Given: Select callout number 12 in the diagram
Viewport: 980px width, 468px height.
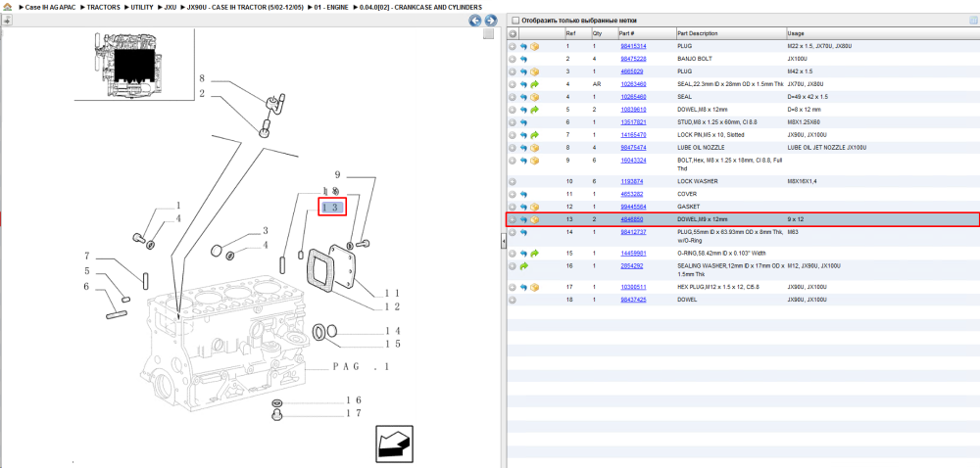Looking at the screenshot, I should pyautogui.click(x=393, y=306).
